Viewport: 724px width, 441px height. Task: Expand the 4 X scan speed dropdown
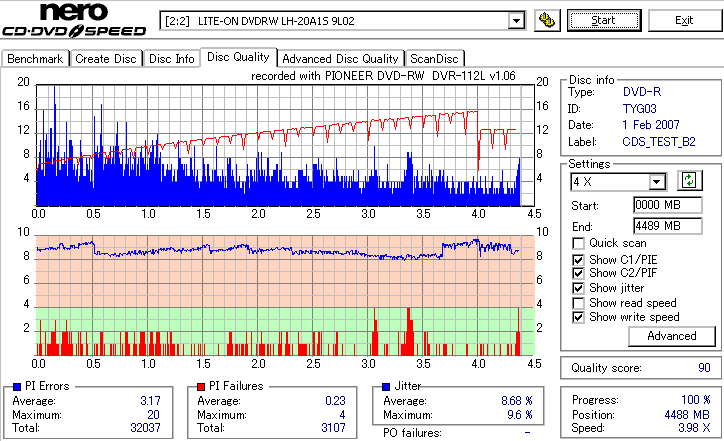point(656,182)
